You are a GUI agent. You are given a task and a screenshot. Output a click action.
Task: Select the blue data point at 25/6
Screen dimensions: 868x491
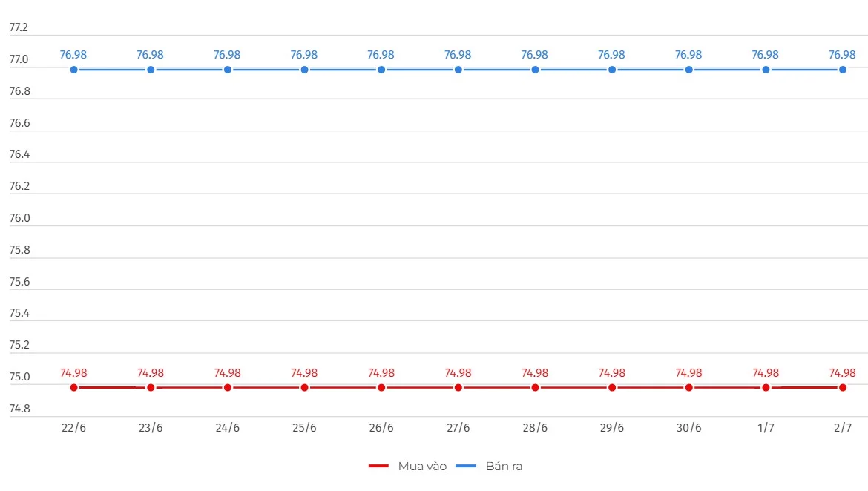click(x=304, y=70)
